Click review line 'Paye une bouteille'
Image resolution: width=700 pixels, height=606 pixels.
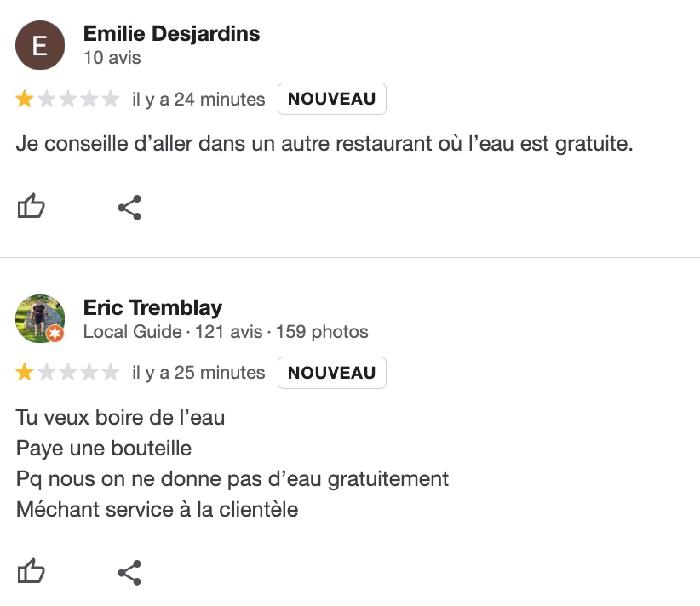pyautogui.click(x=104, y=449)
